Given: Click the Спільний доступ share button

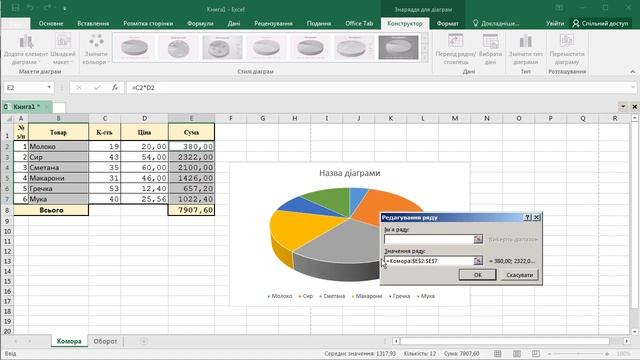Looking at the screenshot, I should click(x=600, y=23).
